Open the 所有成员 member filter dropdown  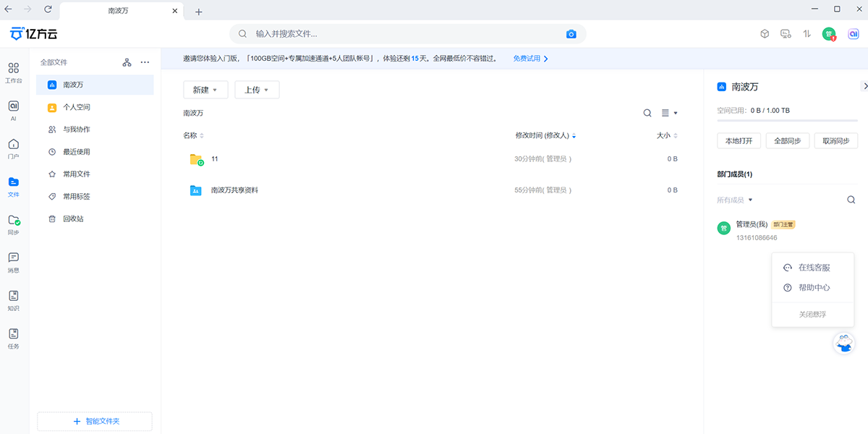pos(735,199)
